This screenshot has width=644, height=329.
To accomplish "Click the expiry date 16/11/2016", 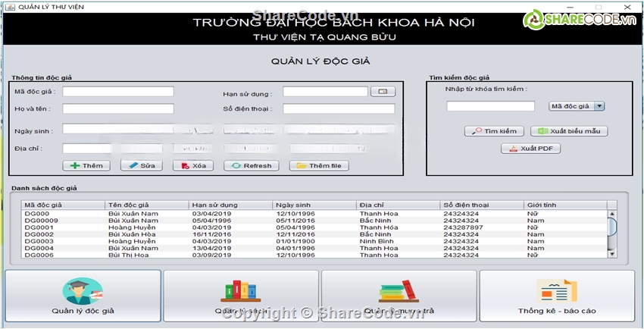I will click(211, 234).
